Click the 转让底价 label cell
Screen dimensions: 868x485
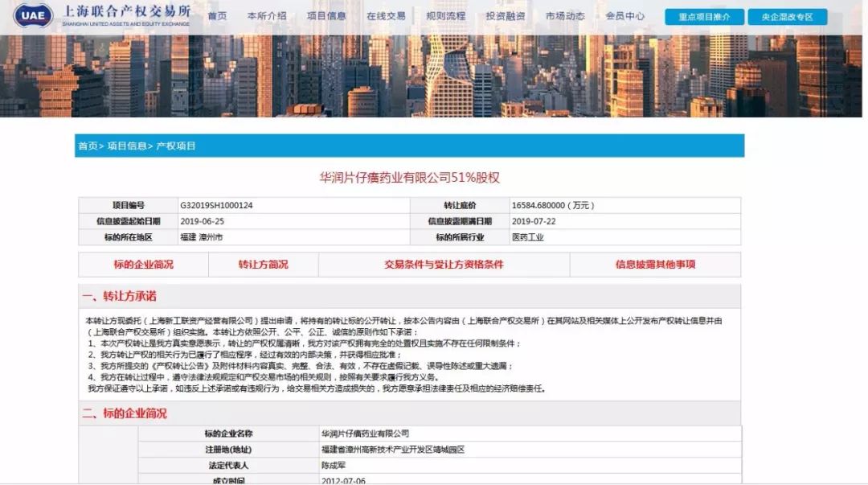[460, 205]
